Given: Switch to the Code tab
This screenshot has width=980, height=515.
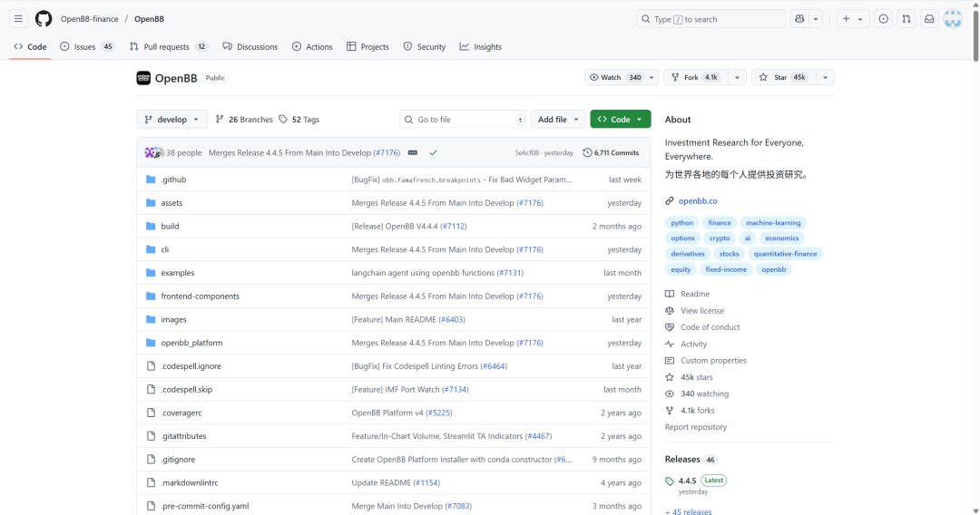Looking at the screenshot, I should pos(30,47).
